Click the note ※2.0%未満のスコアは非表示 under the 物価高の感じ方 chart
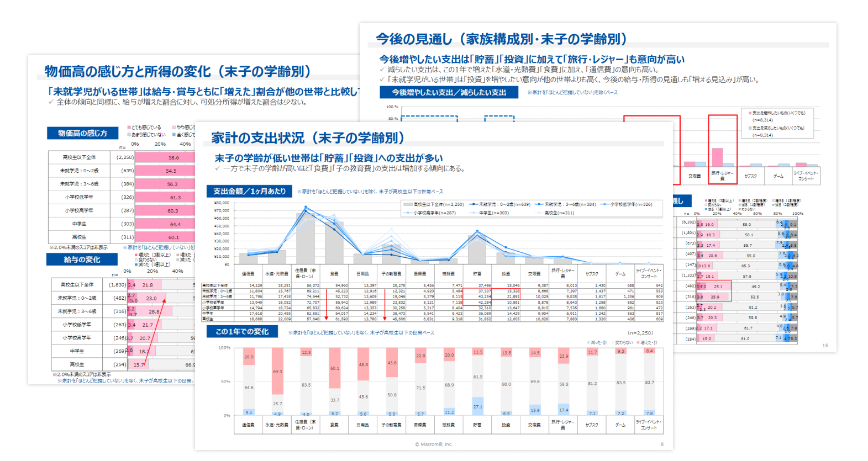868x461 pixels. pyautogui.click(x=78, y=247)
